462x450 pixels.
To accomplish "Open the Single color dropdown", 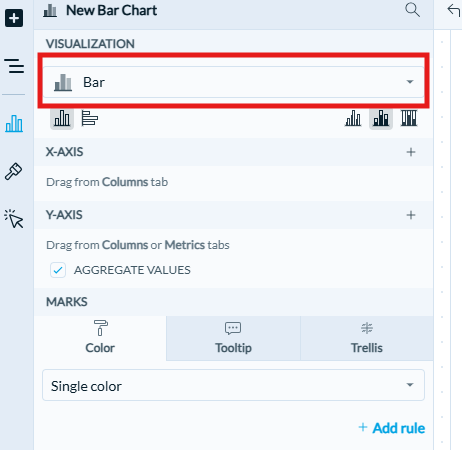I will pyautogui.click(x=233, y=385).
